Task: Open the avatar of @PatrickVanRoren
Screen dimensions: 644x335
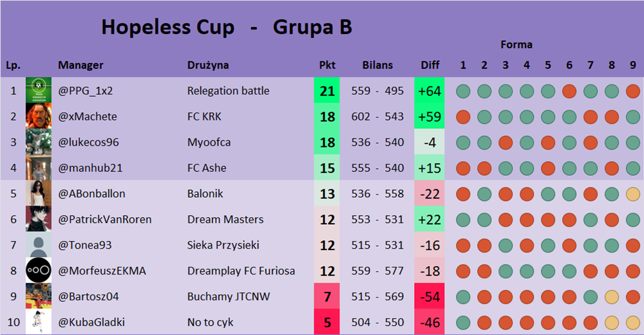Action: (38, 219)
